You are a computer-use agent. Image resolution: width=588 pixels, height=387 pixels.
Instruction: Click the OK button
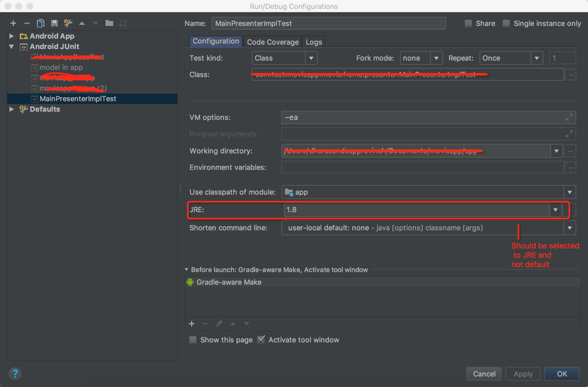[562, 374]
